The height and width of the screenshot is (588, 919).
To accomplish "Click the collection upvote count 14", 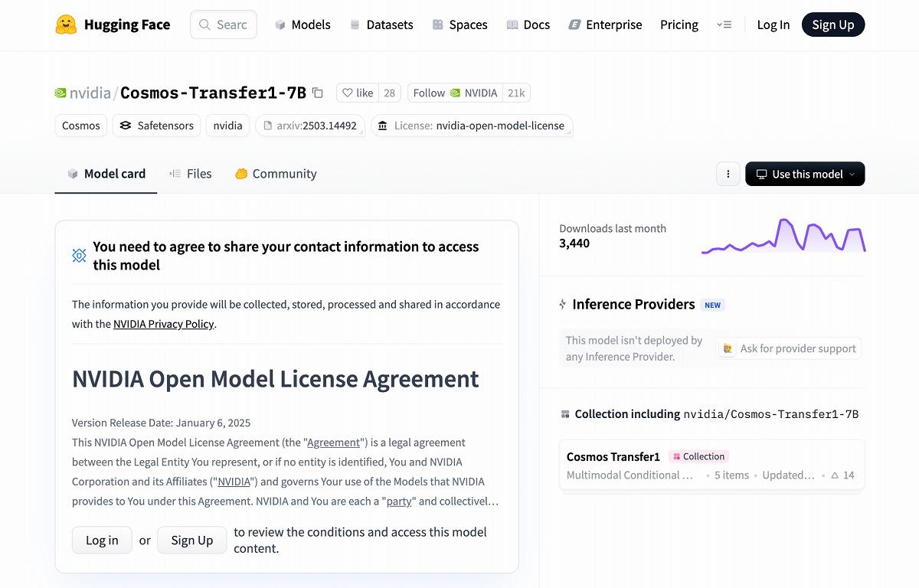I will click(842, 475).
